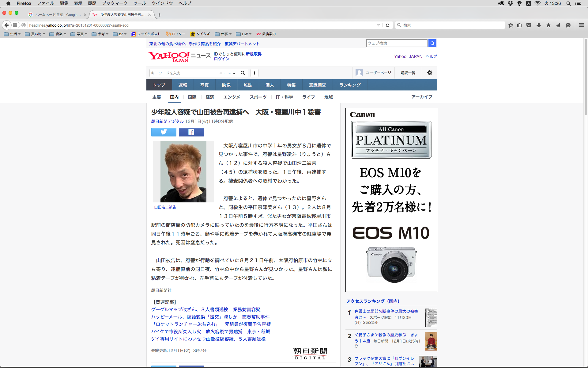Open Yahoo news settings gear icon
This screenshot has height=368, width=588.
(429, 73)
